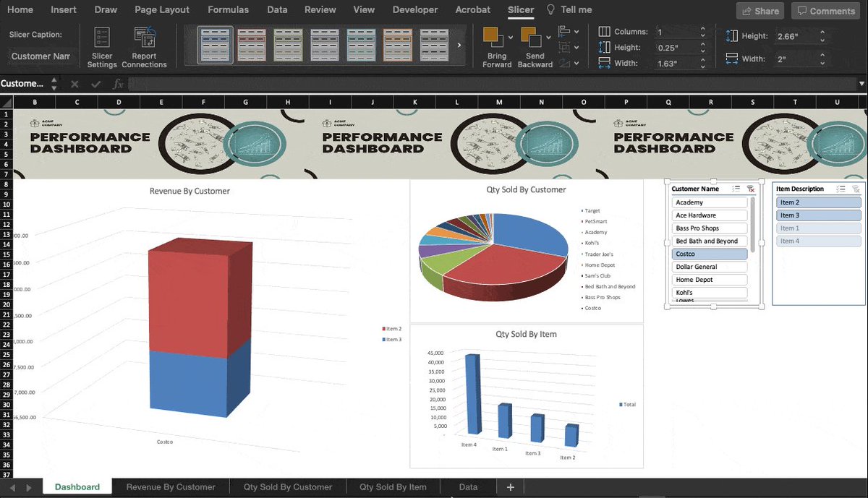
Task: Open the Page Layout ribbon tab
Action: (x=162, y=10)
